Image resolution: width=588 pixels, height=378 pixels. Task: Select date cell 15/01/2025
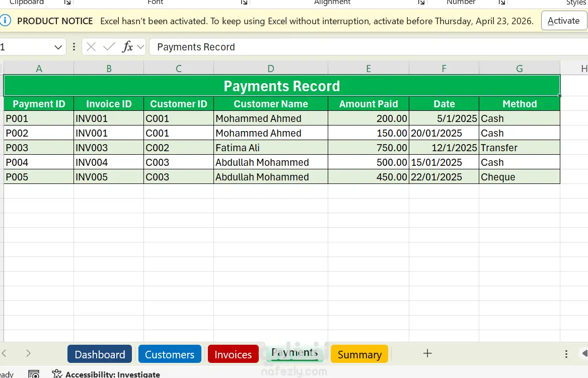[x=444, y=162]
